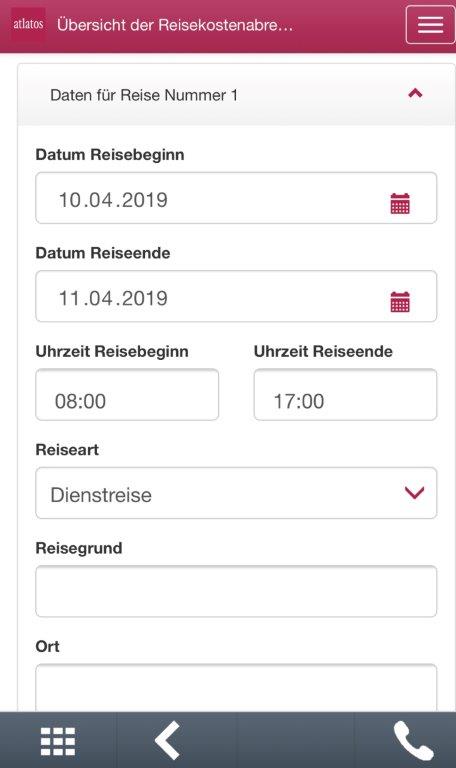Open the hamburger menu in header
The width and height of the screenshot is (456, 768).
(431, 24)
